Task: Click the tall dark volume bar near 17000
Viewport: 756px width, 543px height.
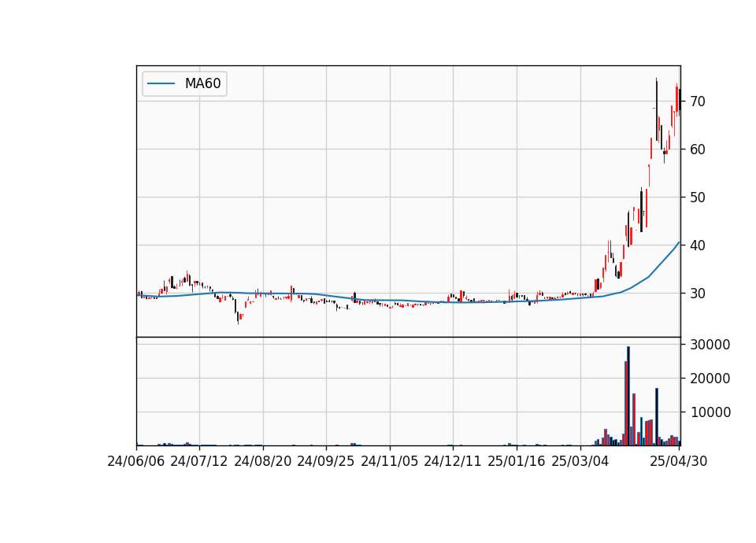Action: point(657,417)
